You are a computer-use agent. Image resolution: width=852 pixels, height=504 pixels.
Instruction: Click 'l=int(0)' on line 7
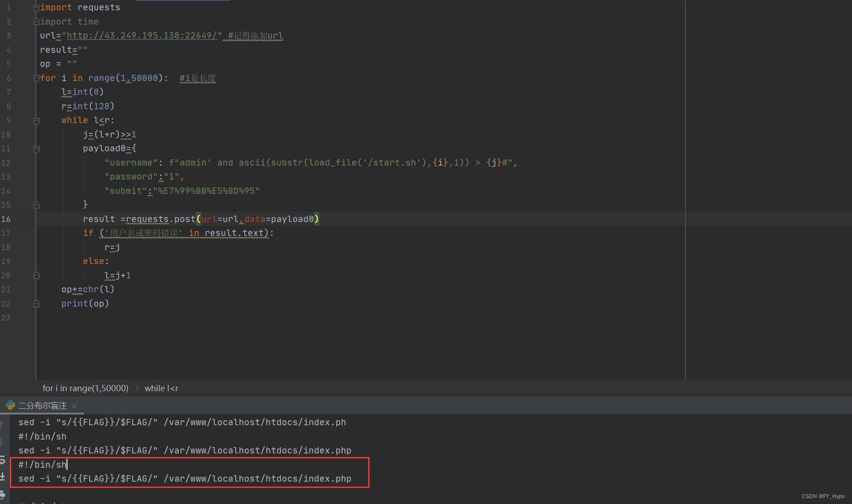(x=82, y=92)
